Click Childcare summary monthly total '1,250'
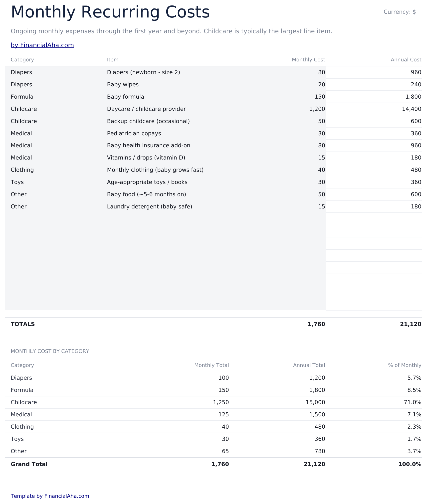427x504 pixels. point(221,402)
